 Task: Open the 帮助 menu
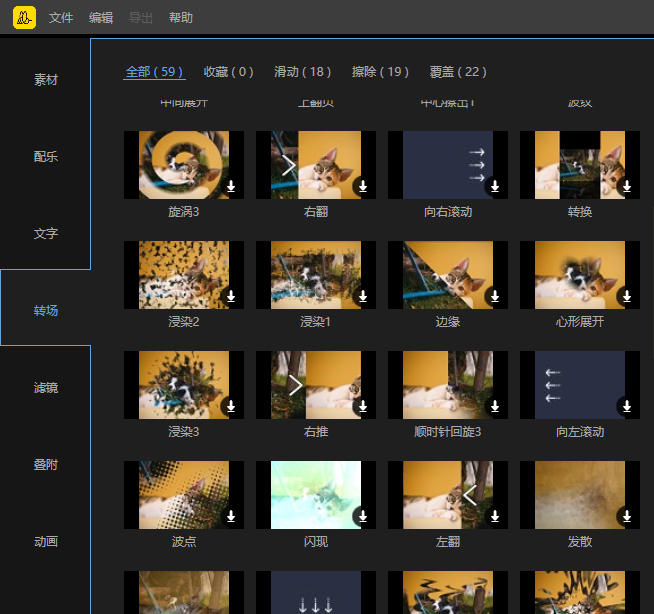pyautogui.click(x=181, y=18)
